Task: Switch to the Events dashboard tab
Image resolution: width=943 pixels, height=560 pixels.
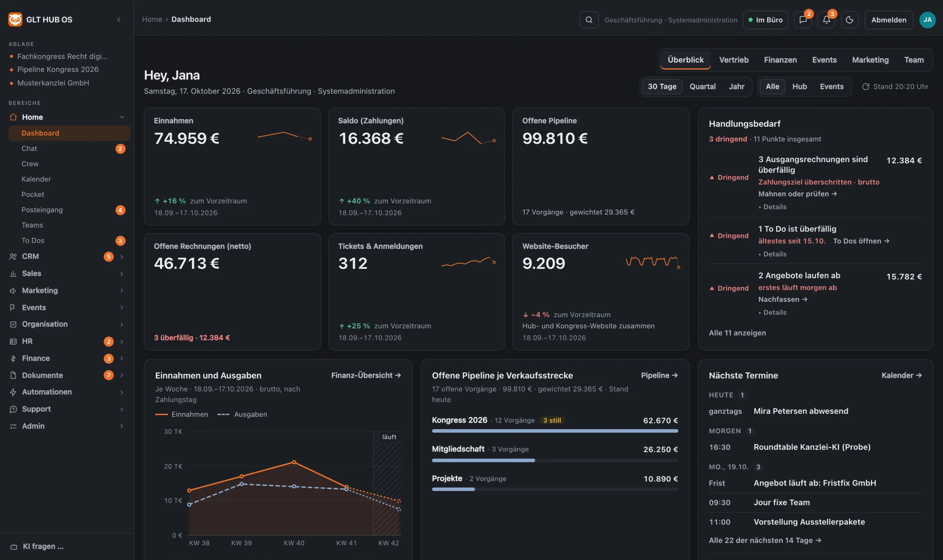Action: coord(824,59)
